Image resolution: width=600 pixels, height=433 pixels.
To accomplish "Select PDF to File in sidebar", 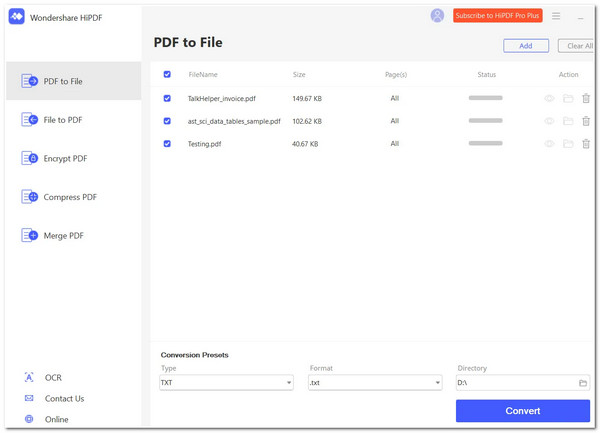I will click(74, 81).
